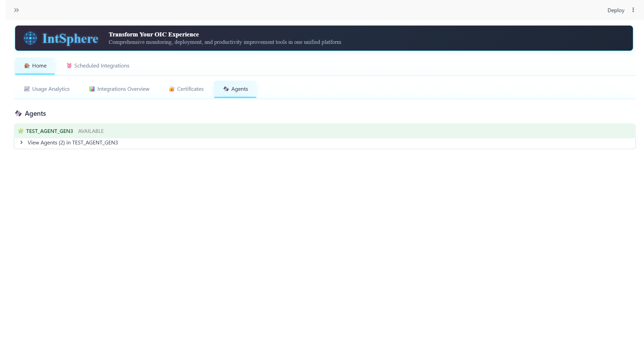Switch to the Scheduled Integrations tab
This screenshot has height=362, width=644.
pos(102,66)
